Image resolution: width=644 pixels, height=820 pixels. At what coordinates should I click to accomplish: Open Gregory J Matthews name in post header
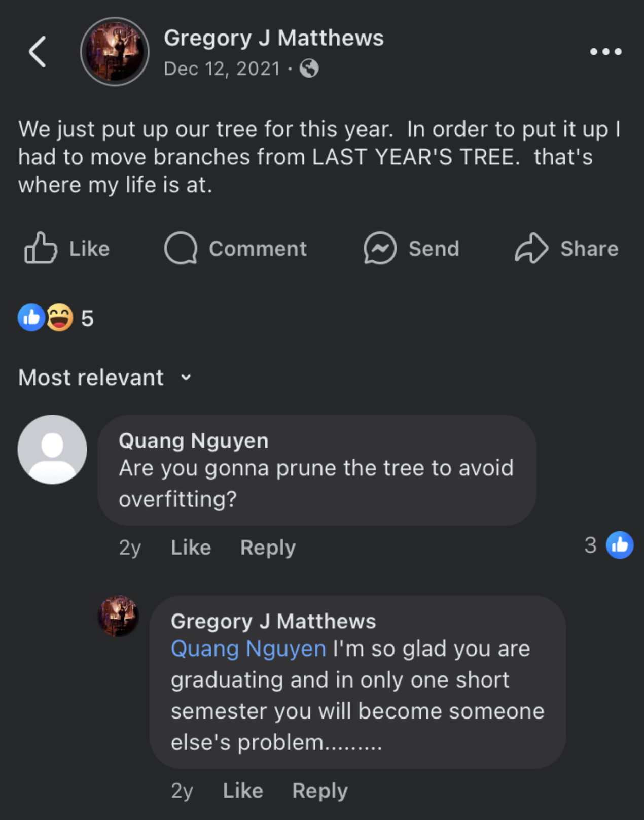coord(274,38)
